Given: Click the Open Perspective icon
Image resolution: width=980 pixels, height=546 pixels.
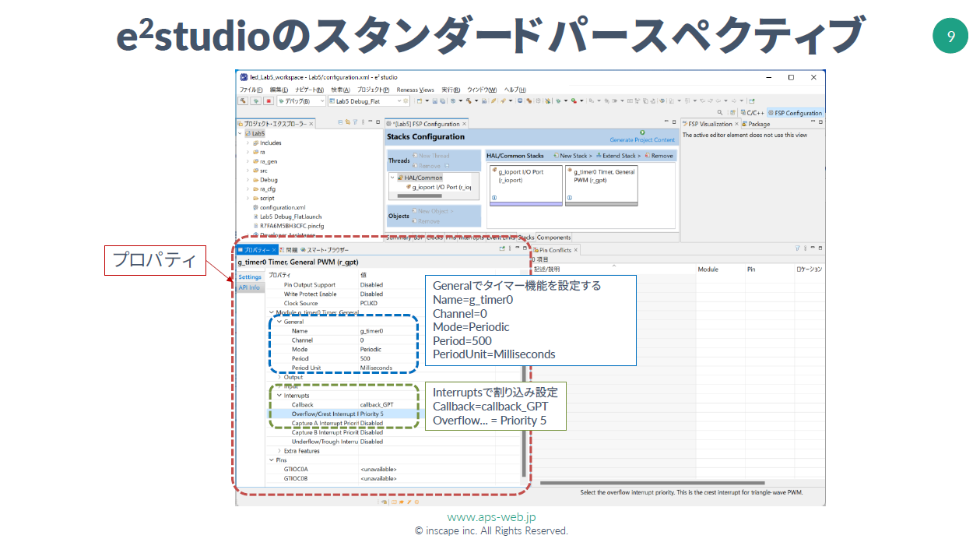Looking at the screenshot, I should (x=731, y=113).
